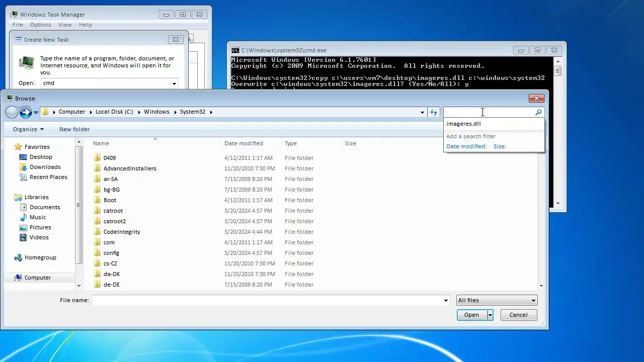
Task: Add the Size search filter
Action: 500,146
